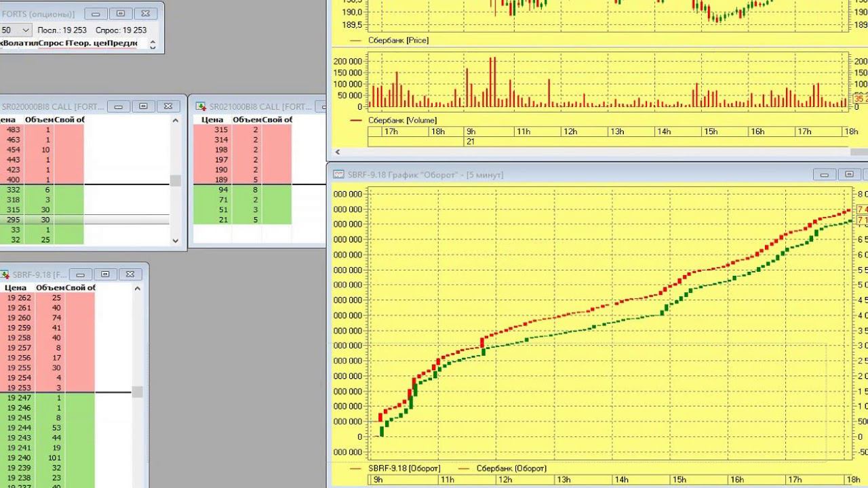Click the 'Спрос: 19 253' value
868x488 pixels.
pyautogui.click(x=121, y=30)
